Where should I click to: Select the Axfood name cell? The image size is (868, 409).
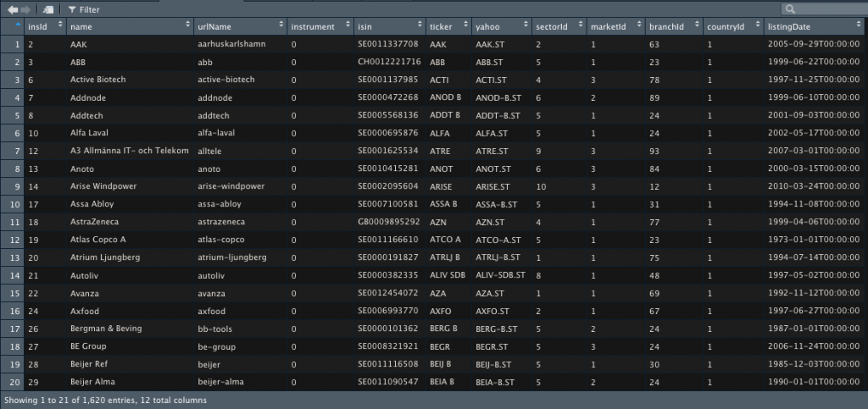(x=130, y=311)
